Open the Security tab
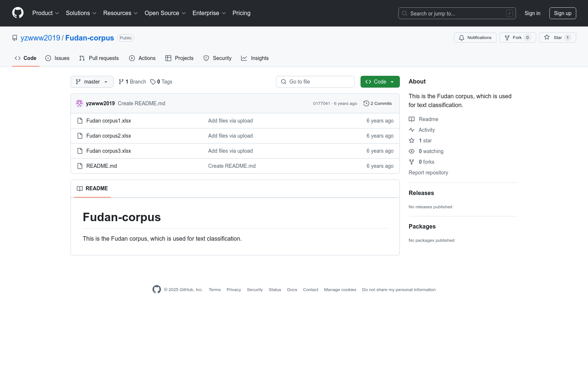Viewport: 588px width, 368px height. pyautogui.click(x=218, y=58)
